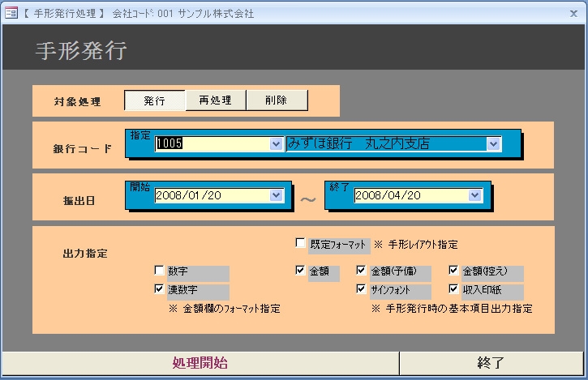
Task: Click the ※ 手形レイアウト指定 note text
Action: (x=416, y=245)
